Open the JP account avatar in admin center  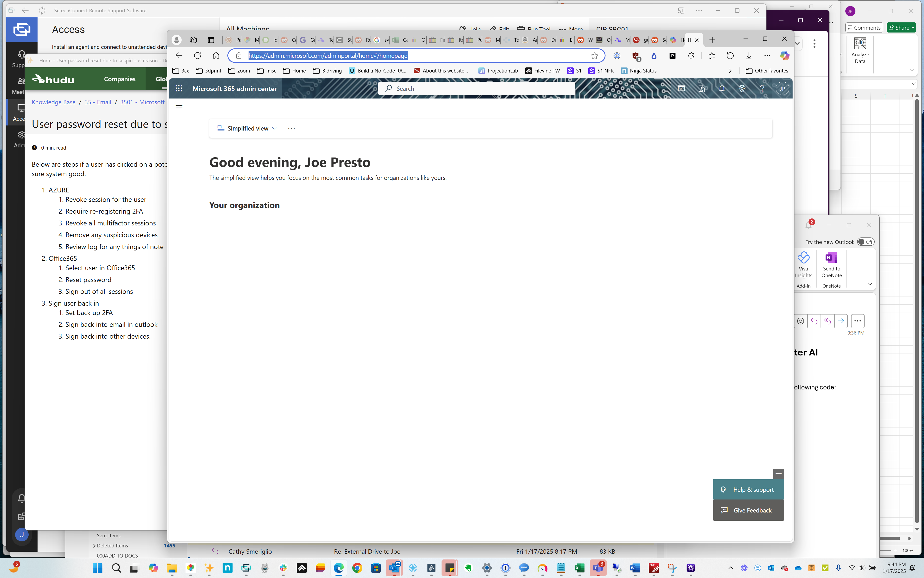782,89
